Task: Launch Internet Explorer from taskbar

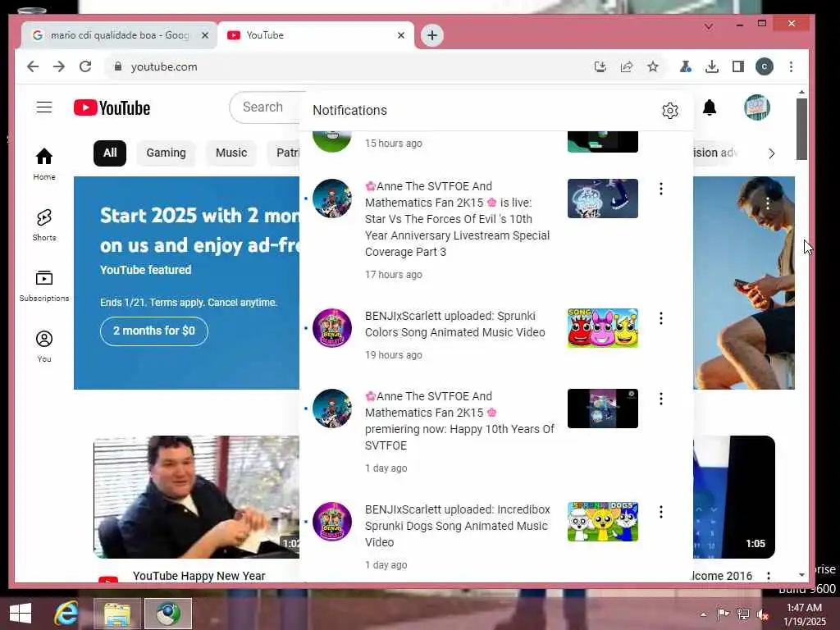Action: tap(66, 614)
